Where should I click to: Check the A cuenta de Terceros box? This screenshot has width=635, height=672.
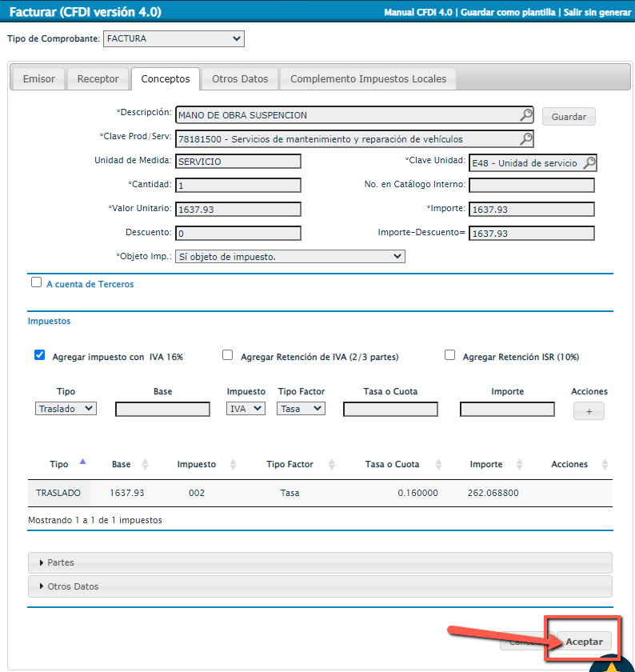tap(36, 282)
